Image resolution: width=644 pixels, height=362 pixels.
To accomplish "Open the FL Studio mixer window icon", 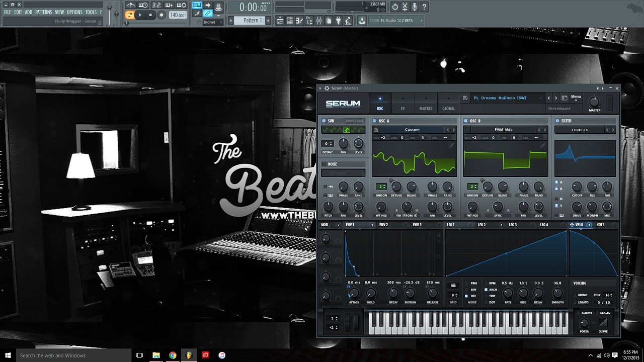I will tap(319, 21).
